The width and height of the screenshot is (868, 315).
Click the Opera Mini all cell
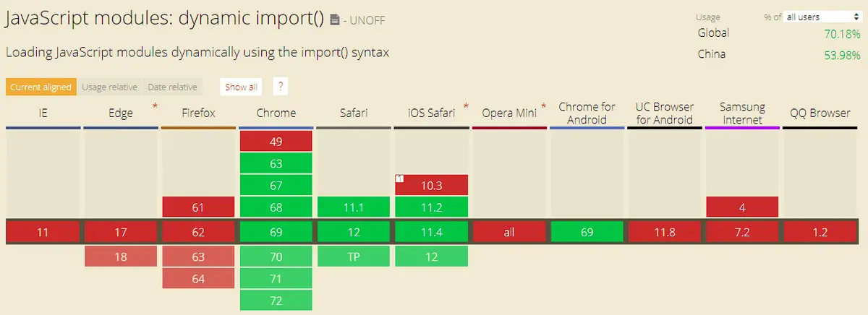point(509,233)
